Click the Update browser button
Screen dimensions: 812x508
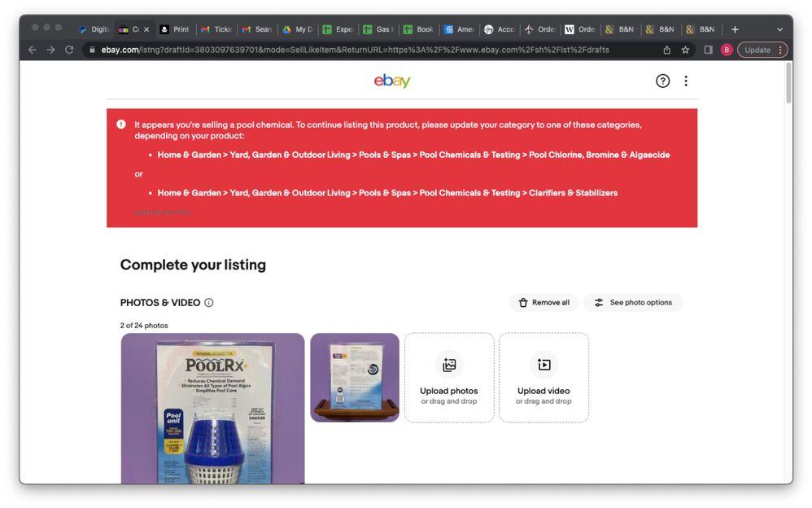point(762,50)
